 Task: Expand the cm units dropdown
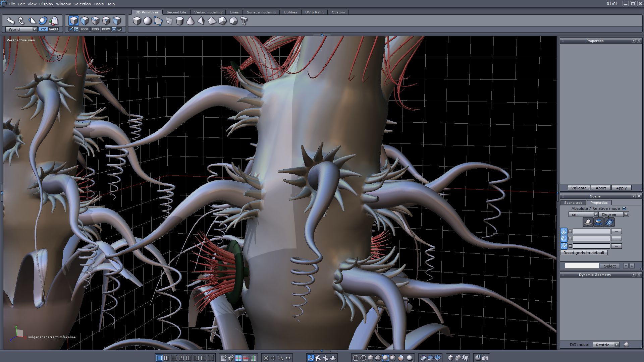point(583,215)
